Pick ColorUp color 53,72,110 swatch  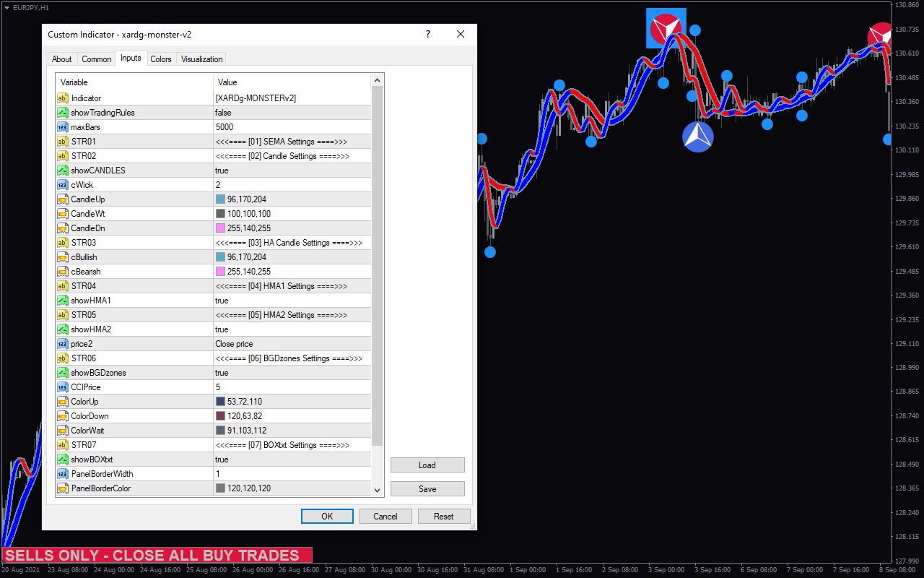point(220,402)
